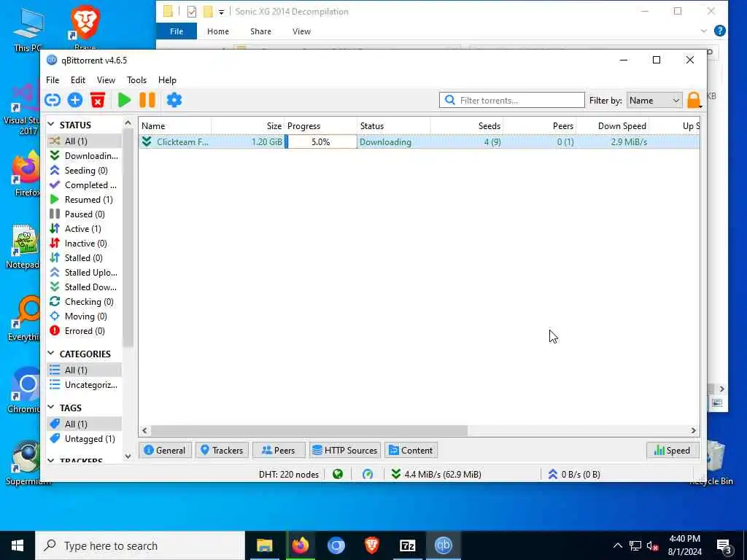
Task: Open Firefox from the taskbar
Action: click(300, 545)
